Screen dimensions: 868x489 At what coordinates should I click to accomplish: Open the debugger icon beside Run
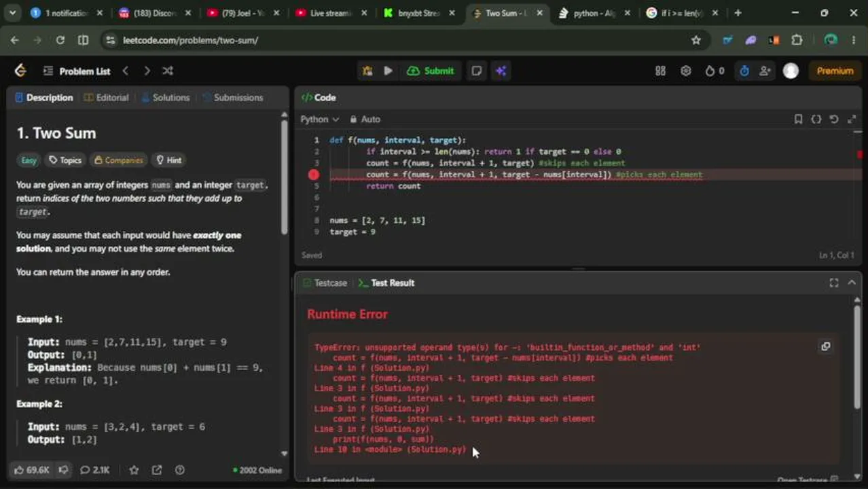tap(367, 71)
